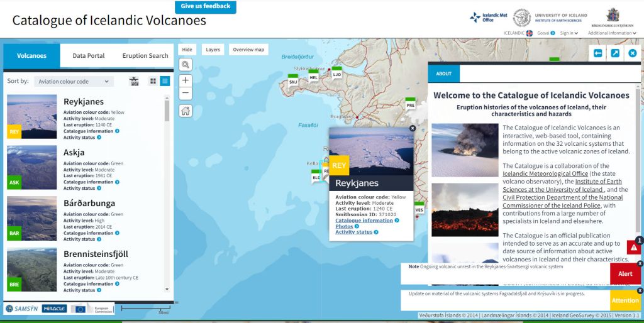Click the home extent map icon

(x=186, y=111)
